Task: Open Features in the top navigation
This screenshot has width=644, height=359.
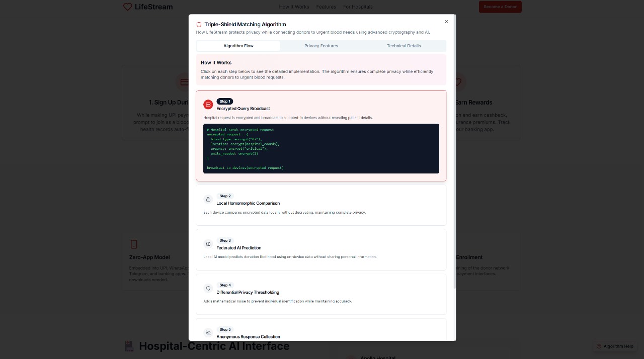Action: (x=326, y=7)
